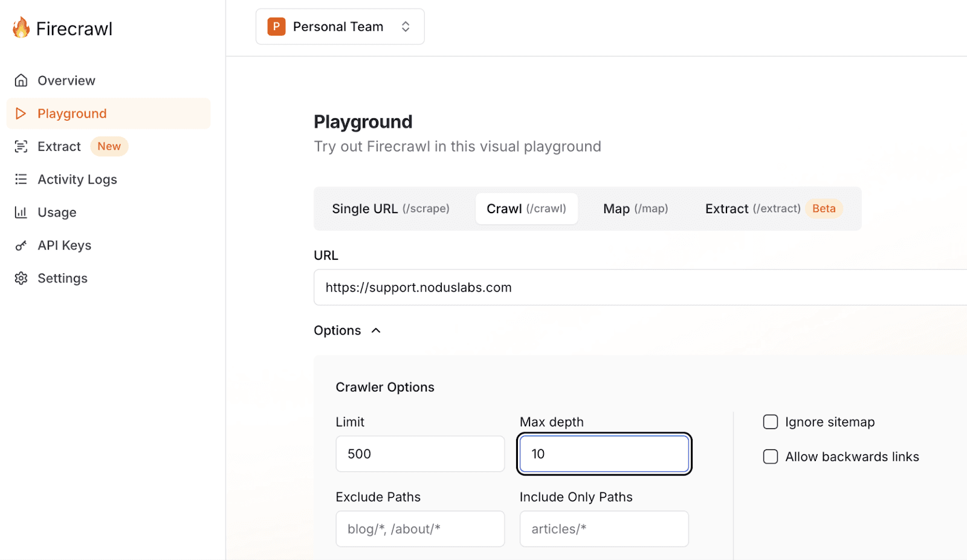
Task: Click the Playground play triangle icon
Action: [21, 114]
